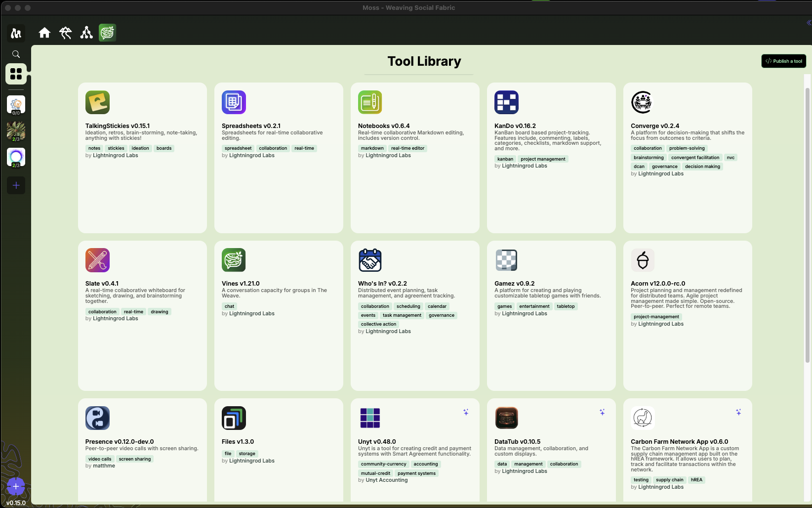Go to Home in top bar
The height and width of the screenshot is (508, 812).
tap(44, 33)
